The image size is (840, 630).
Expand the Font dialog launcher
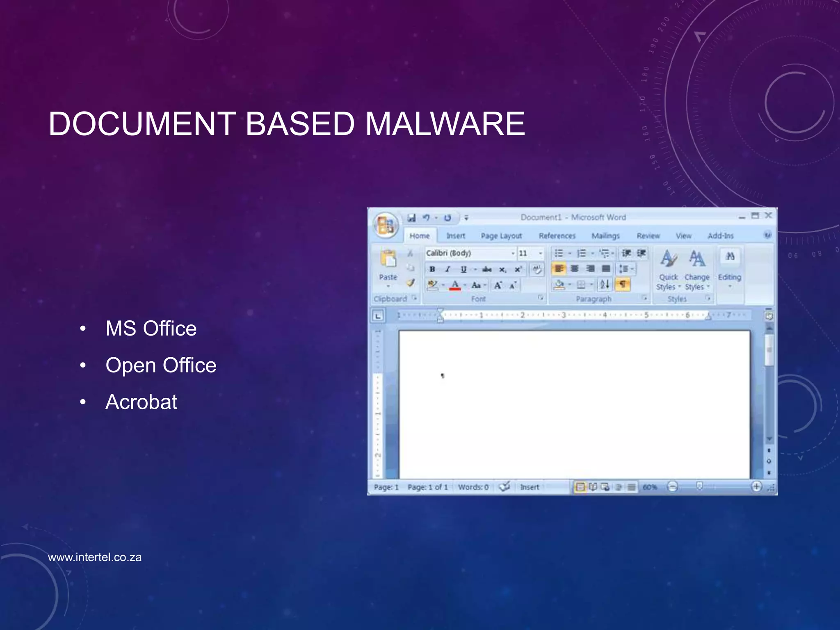541,298
